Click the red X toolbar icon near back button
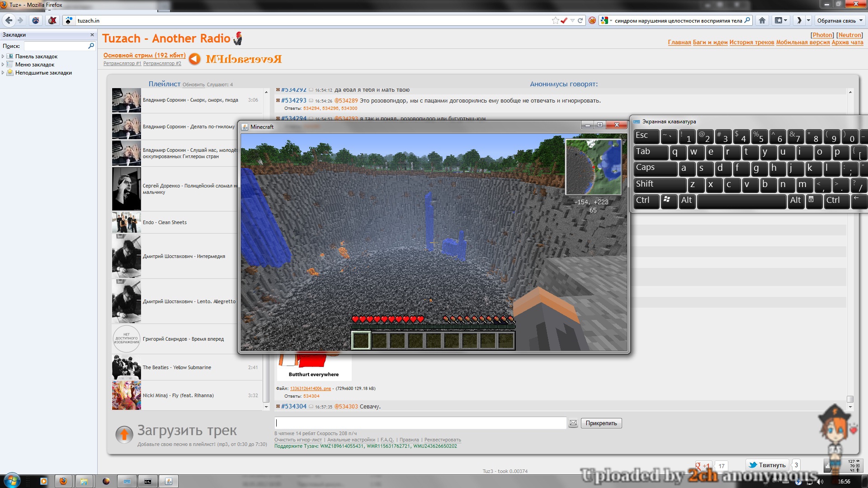This screenshot has width=868, height=488. point(52,20)
